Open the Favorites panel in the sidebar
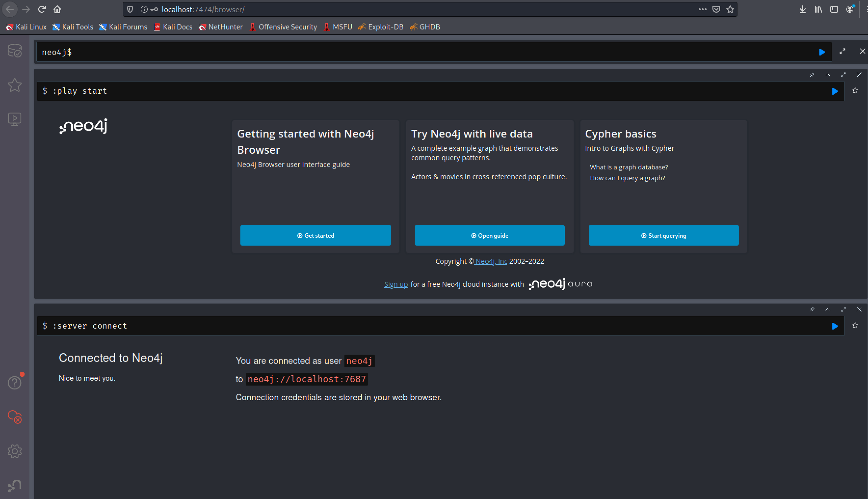Screen dimensions: 868x499 coord(15,85)
